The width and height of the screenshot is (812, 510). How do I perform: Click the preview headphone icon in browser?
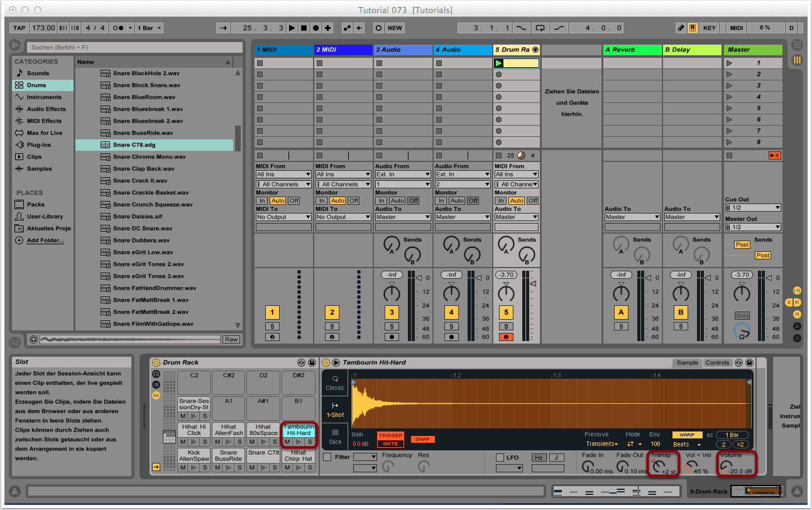[33, 339]
